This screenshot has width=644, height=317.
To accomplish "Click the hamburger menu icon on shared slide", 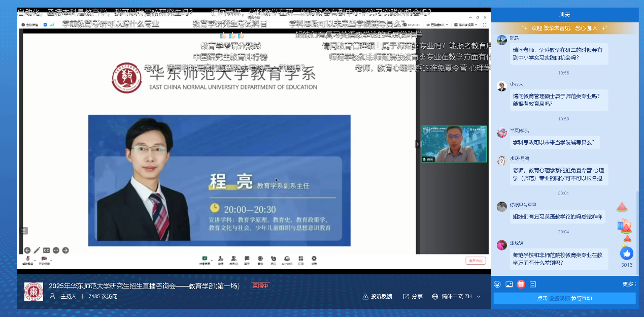I will [24, 231].
